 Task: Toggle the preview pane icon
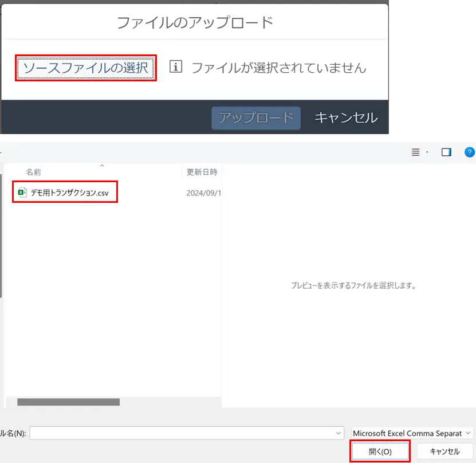pyautogui.click(x=446, y=152)
